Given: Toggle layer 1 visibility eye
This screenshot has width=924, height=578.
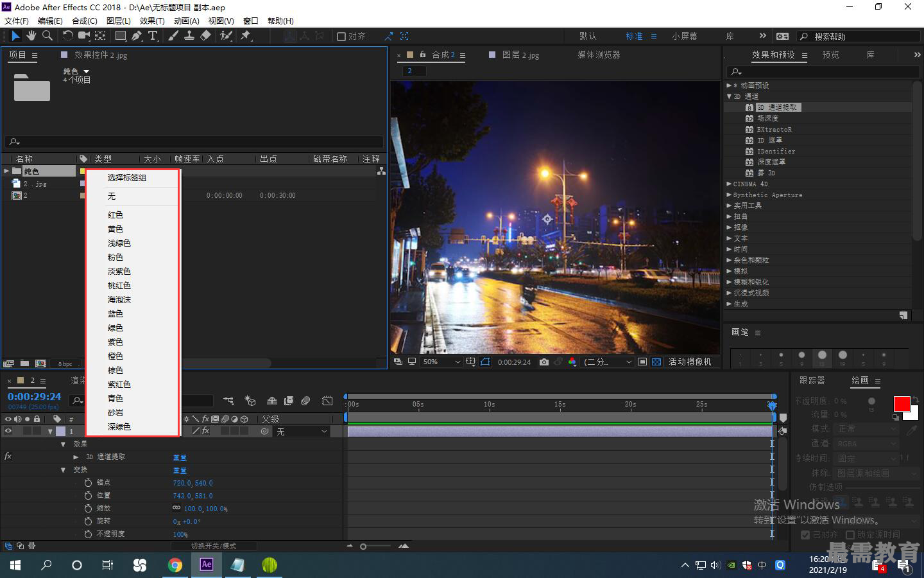Looking at the screenshot, I should [8, 432].
